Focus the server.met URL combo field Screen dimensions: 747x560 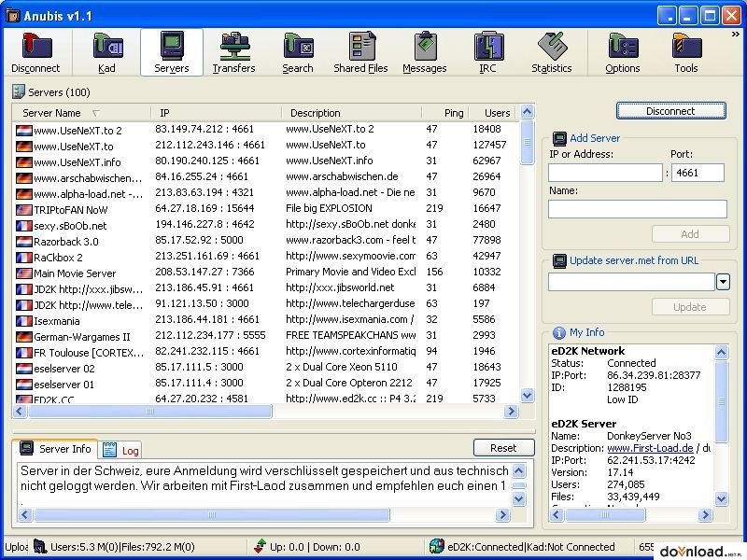click(631, 282)
